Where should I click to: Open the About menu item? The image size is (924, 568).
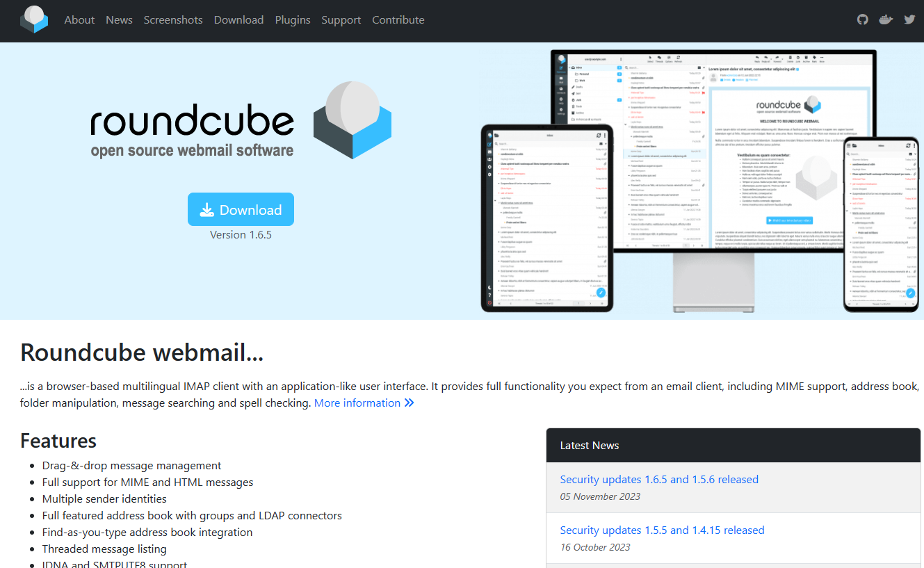[79, 19]
